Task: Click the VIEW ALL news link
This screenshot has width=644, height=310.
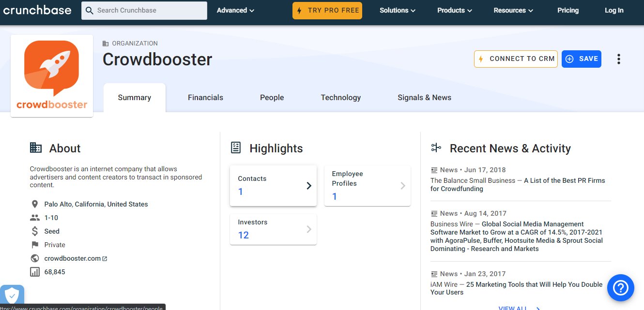Action: (x=519, y=308)
